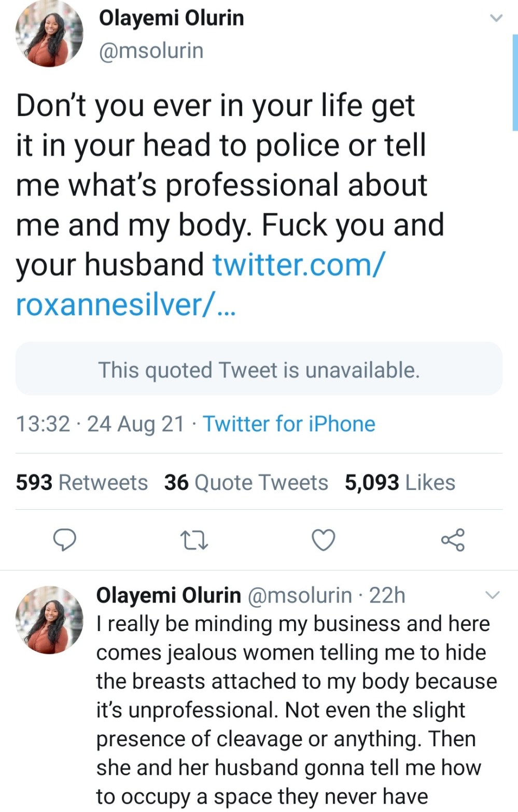The height and width of the screenshot is (812, 518).
Task: Like the tweet with heart icon
Action: (324, 540)
